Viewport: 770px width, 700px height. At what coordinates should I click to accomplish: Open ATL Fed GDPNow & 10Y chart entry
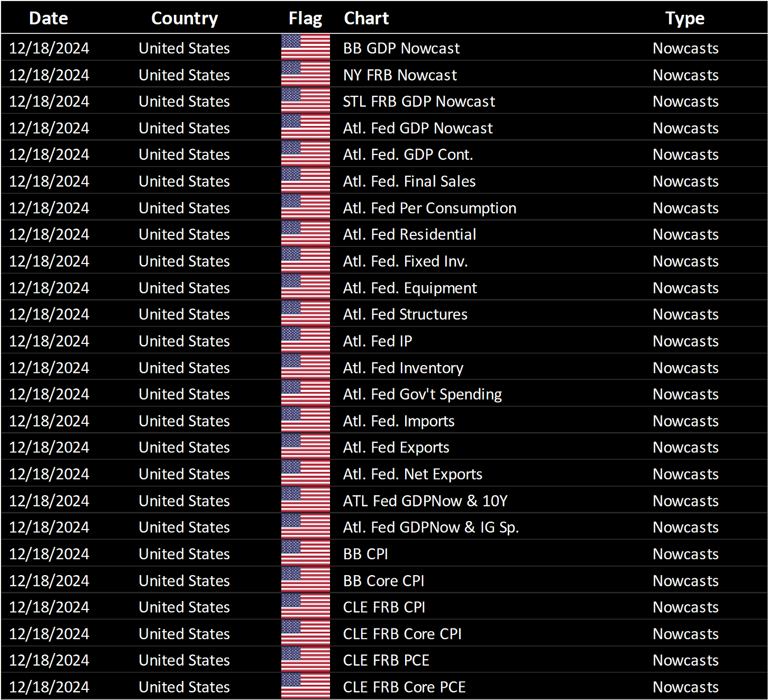pyautogui.click(x=425, y=501)
